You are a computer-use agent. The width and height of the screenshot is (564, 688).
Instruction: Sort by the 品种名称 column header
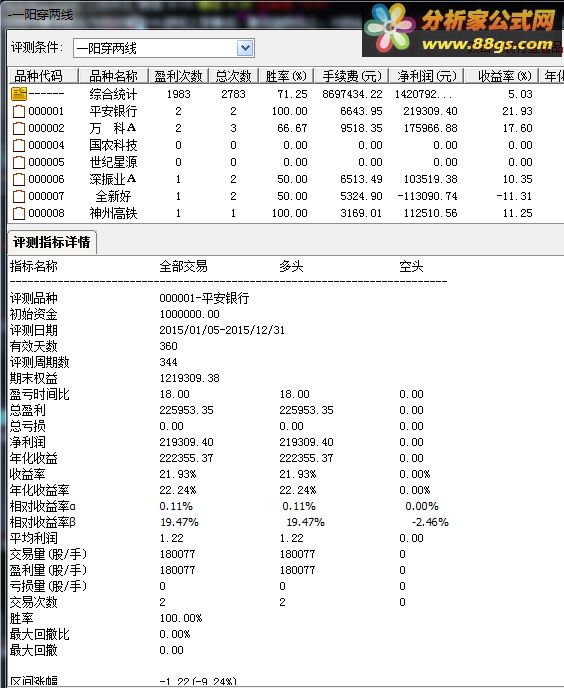click(113, 76)
